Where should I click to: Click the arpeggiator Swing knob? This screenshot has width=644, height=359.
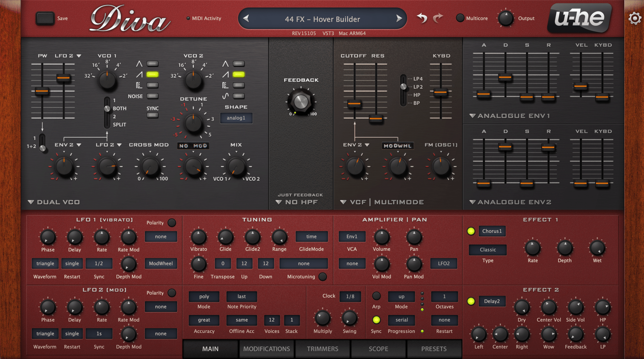tap(349, 318)
